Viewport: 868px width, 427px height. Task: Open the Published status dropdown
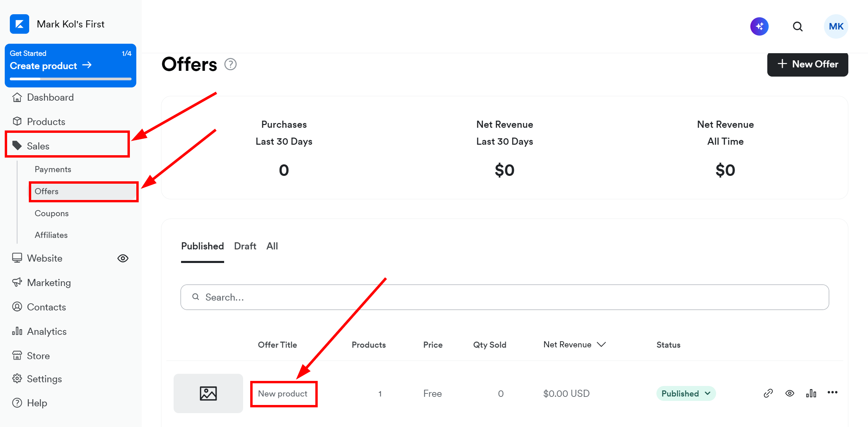[686, 393]
